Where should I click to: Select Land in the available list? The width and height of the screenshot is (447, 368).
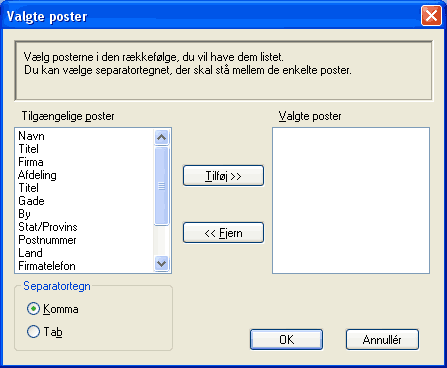tap(30, 253)
